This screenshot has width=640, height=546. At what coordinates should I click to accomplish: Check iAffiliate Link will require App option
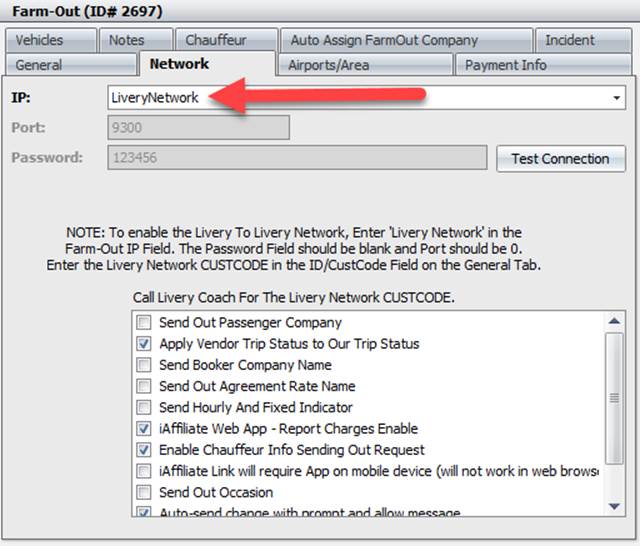pyautogui.click(x=144, y=471)
